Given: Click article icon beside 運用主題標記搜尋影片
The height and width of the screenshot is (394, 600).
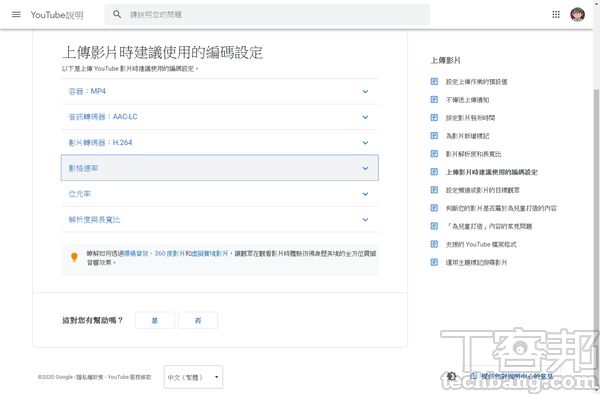Looking at the screenshot, I should click(434, 262).
